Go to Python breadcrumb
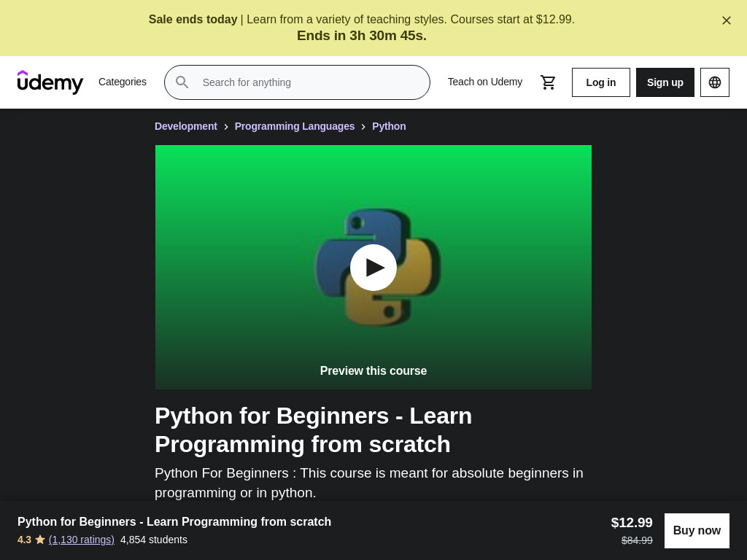 point(389,126)
